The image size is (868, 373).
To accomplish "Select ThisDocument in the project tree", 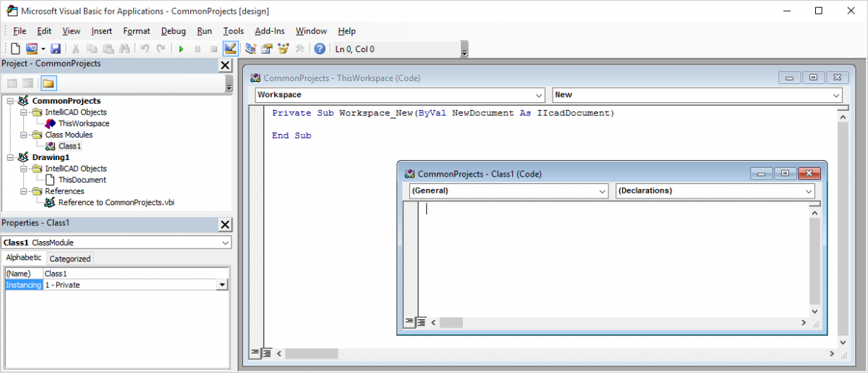I will pyautogui.click(x=82, y=180).
